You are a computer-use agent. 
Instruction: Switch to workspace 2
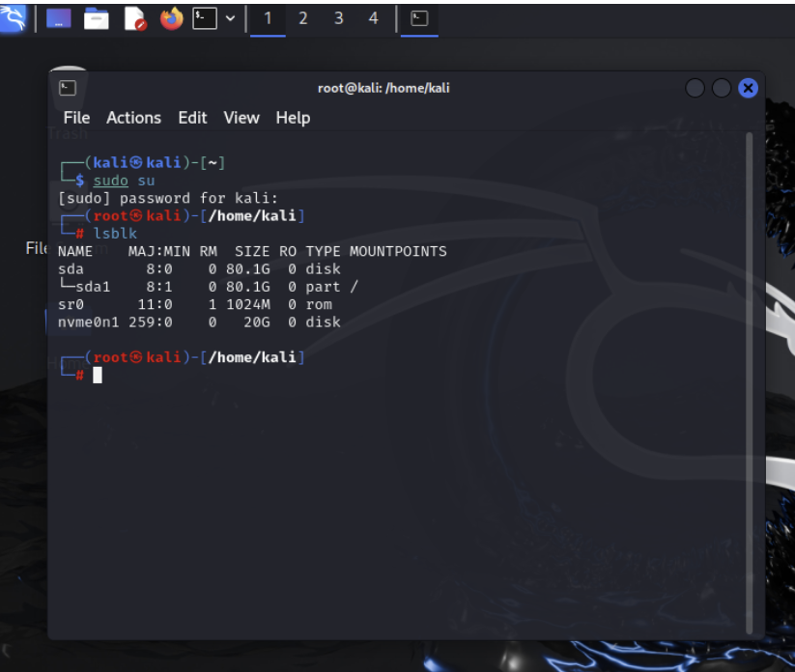click(302, 17)
